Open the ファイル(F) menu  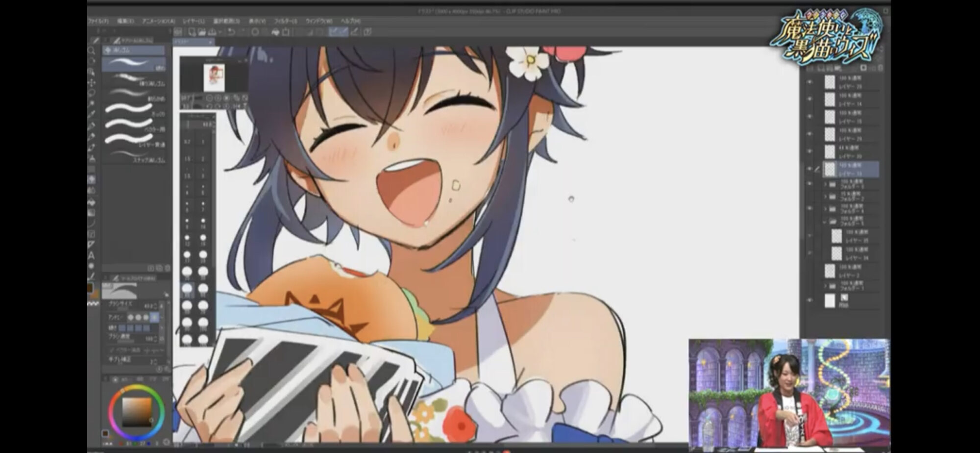coord(98,21)
